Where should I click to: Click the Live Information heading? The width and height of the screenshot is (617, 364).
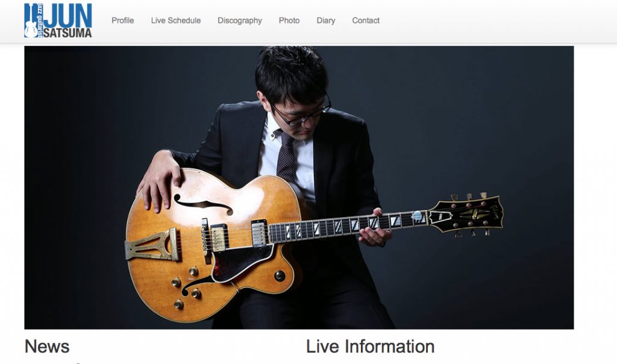[x=371, y=347]
